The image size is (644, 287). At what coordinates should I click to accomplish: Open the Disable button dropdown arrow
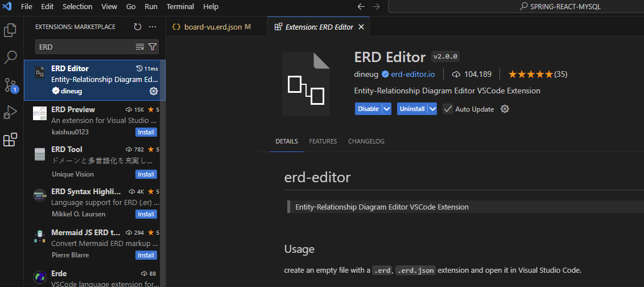pyautogui.click(x=386, y=109)
